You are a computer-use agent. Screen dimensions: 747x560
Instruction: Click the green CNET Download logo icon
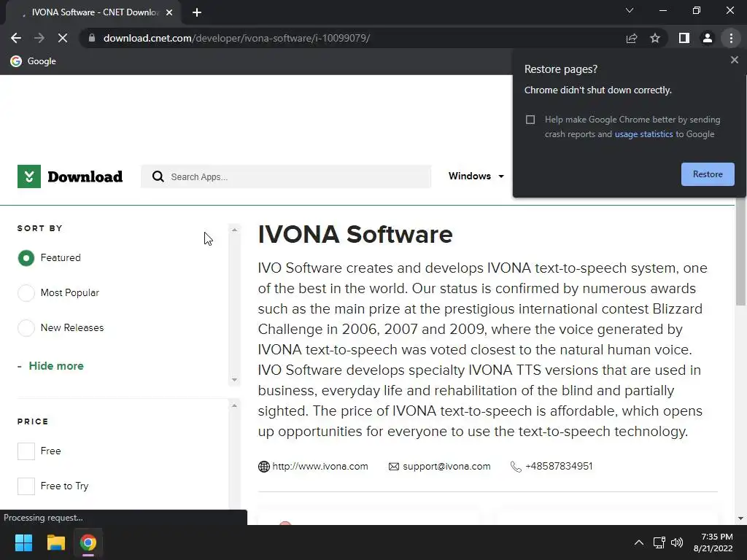tap(29, 176)
